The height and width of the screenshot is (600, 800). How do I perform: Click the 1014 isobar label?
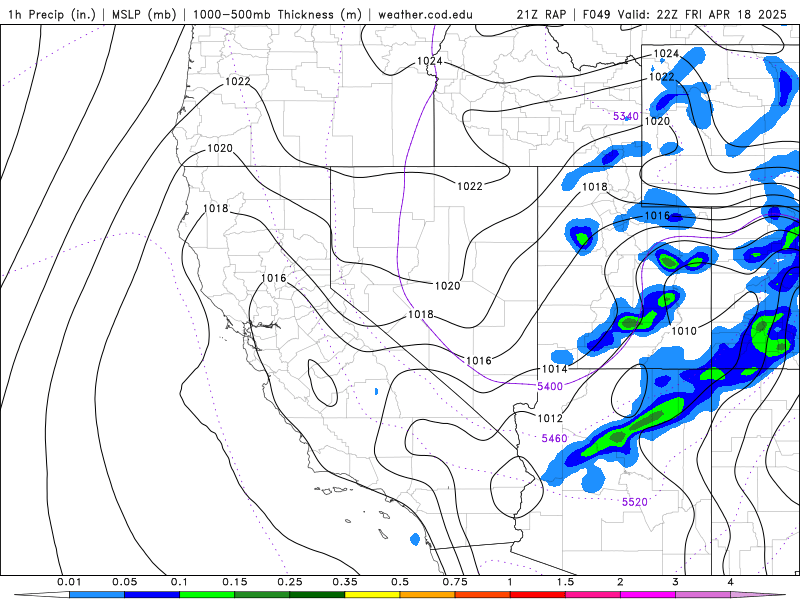tap(554, 369)
